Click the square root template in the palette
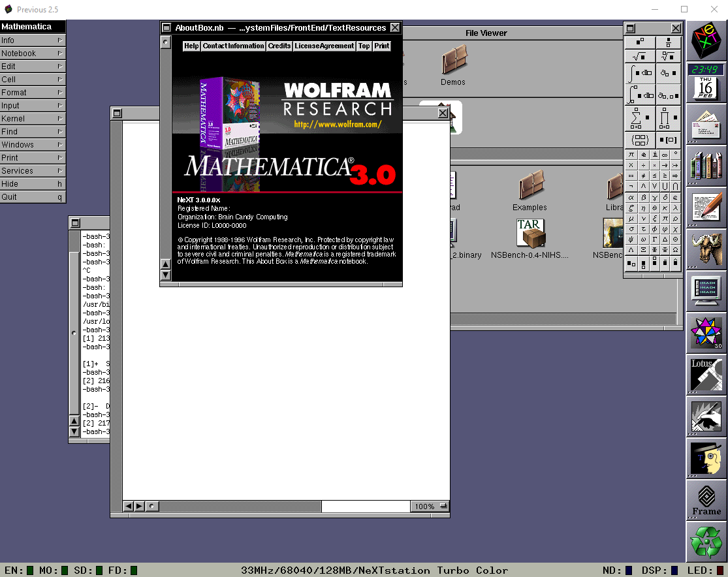728x577 pixels. point(639,57)
